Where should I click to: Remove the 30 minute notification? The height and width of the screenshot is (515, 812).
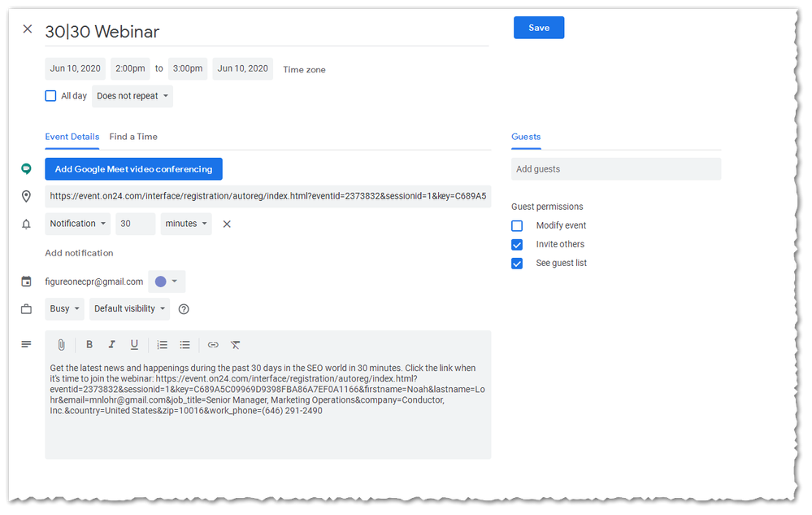tap(227, 224)
